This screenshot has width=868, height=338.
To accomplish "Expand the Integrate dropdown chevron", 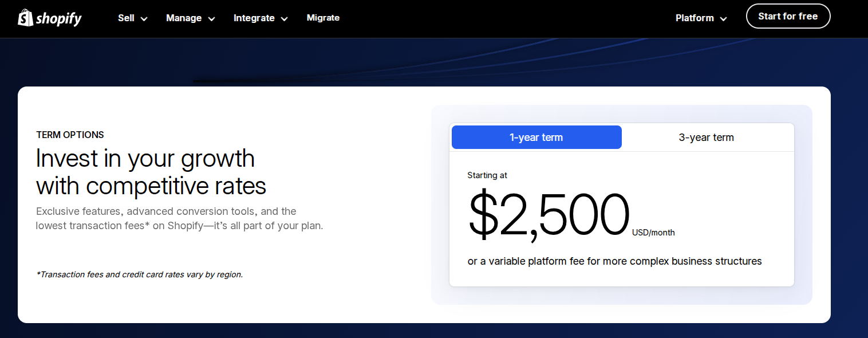I will [284, 19].
